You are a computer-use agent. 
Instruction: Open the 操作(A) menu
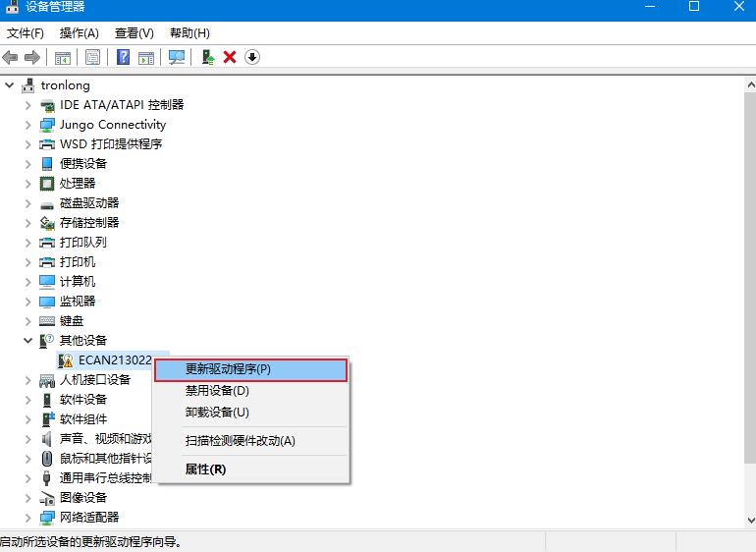coord(80,33)
